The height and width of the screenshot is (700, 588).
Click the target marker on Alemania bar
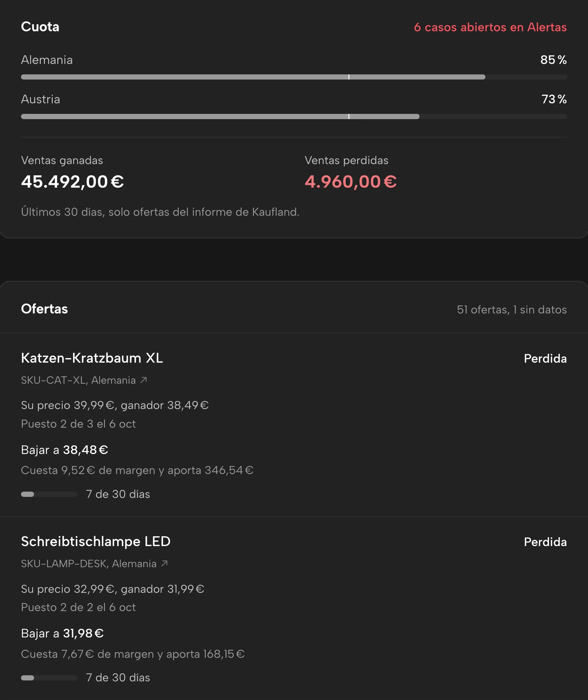pyautogui.click(x=349, y=77)
